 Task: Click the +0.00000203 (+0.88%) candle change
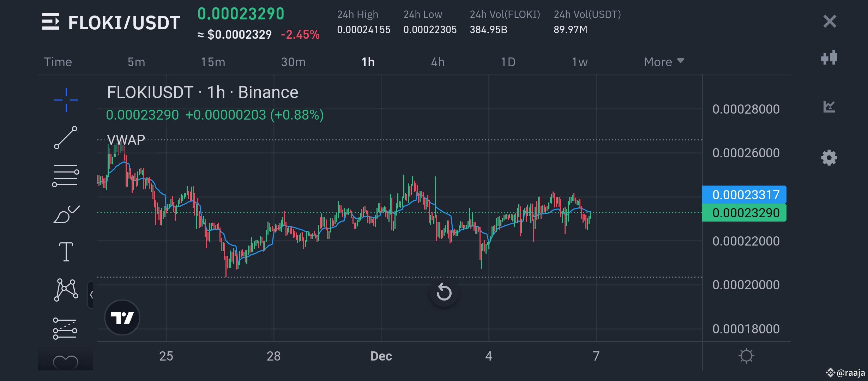pos(254,115)
